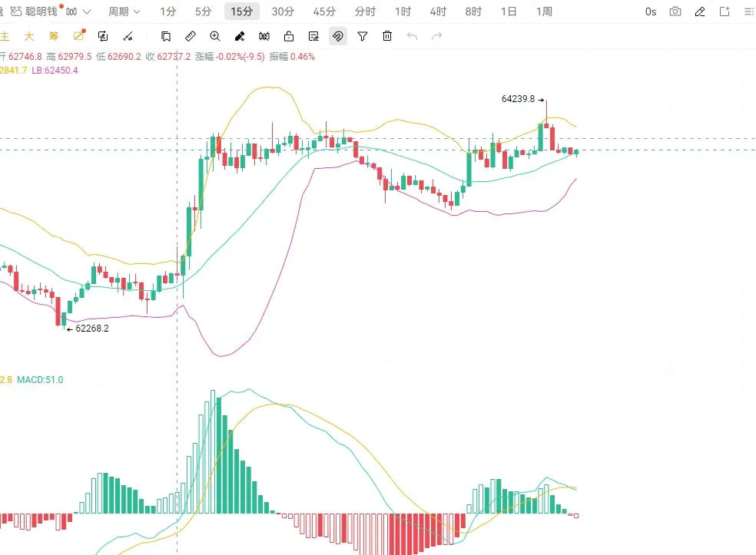Switch to the 30分 timeframe
The image size is (756, 555).
pos(283,12)
